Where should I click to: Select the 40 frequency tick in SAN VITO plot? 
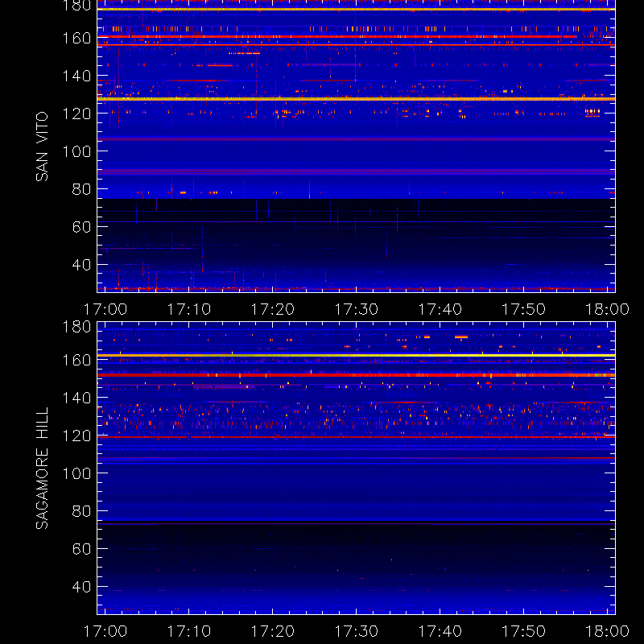pos(81,265)
